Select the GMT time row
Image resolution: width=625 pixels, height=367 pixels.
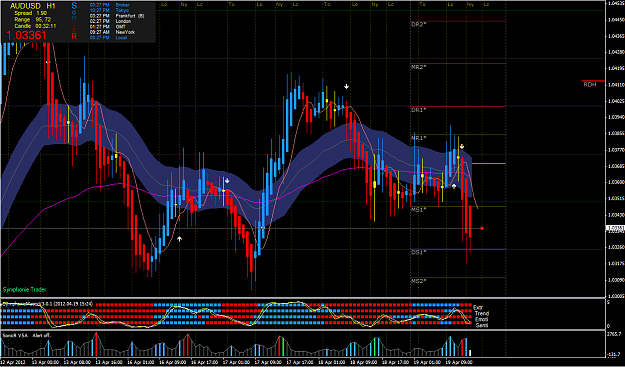point(108,27)
